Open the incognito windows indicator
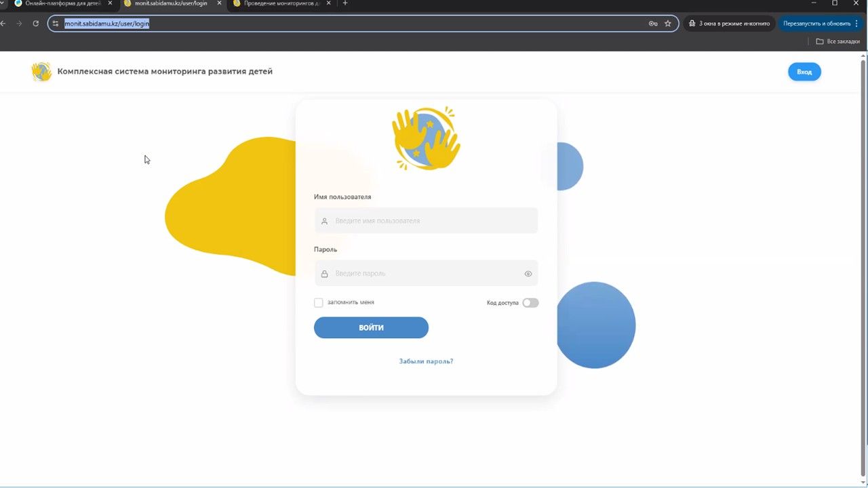 [729, 24]
